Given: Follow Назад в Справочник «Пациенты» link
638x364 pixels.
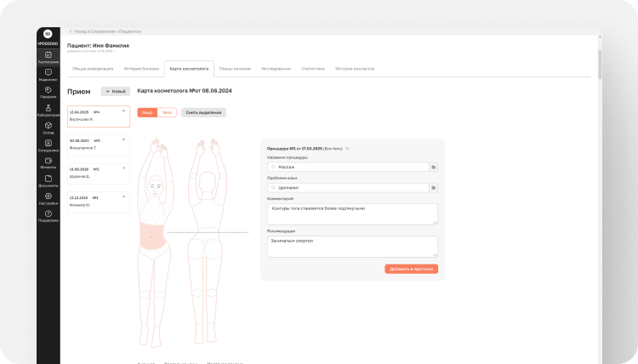Looking at the screenshot, I should pos(108,31).
